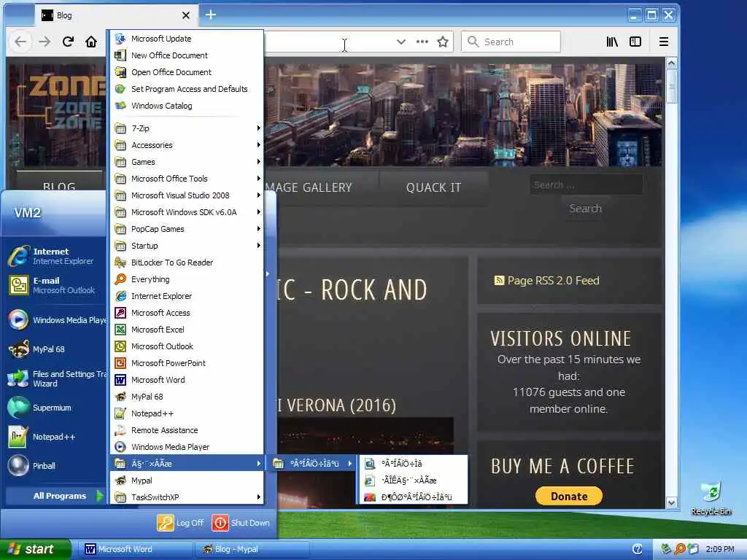Open the address bar history dropdown arrow
Image resolution: width=747 pixels, height=560 pixels.
coord(401,42)
